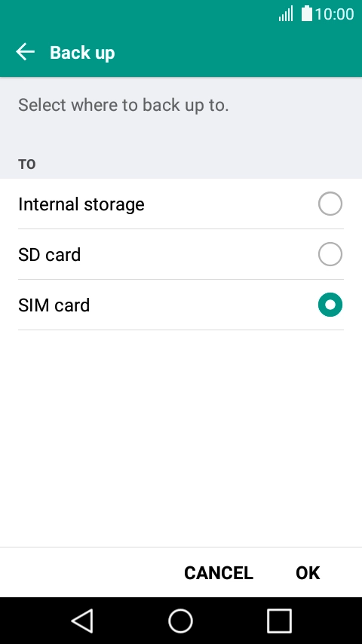Tap the battery icon in status bar

pyautogui.click(x=306, y=14)
